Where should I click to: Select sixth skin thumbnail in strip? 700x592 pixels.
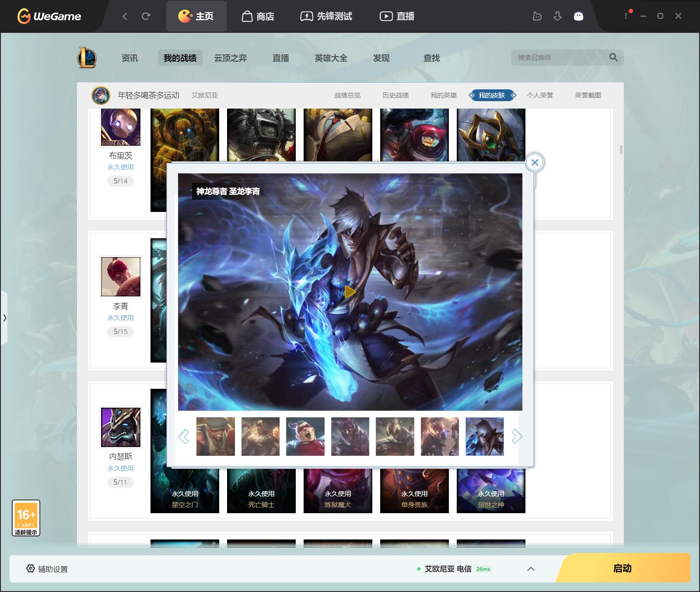pos(440,436)
